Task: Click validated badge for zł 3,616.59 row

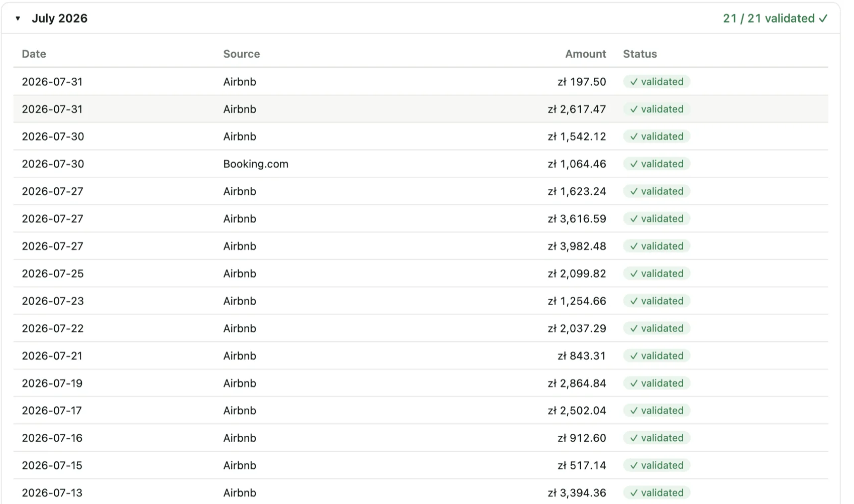Action: [657, 219]
